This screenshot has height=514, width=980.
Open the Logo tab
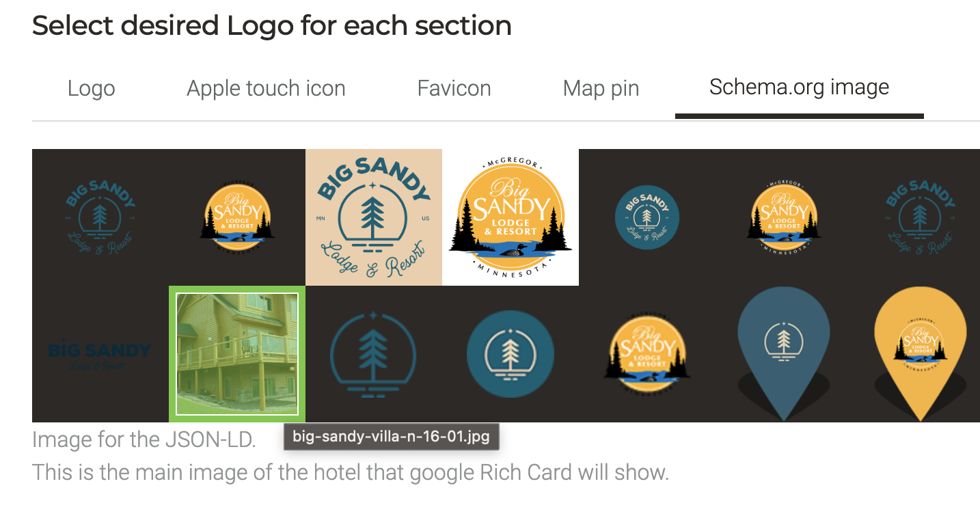click(91, 88)
